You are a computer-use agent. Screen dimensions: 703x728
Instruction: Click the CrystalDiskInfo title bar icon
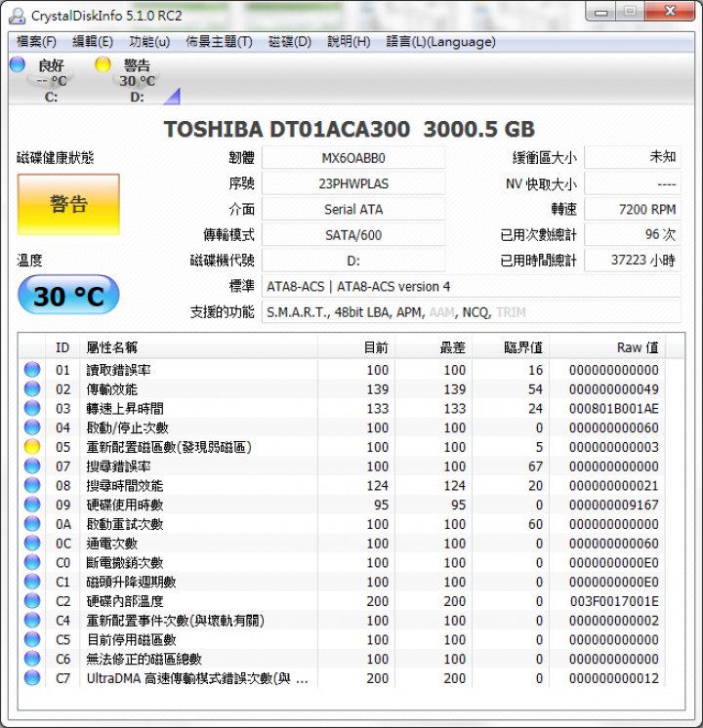tap(18, 16)
